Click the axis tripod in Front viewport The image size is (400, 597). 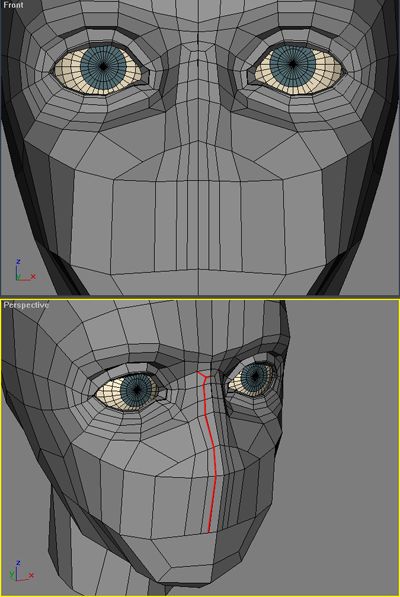25,270
